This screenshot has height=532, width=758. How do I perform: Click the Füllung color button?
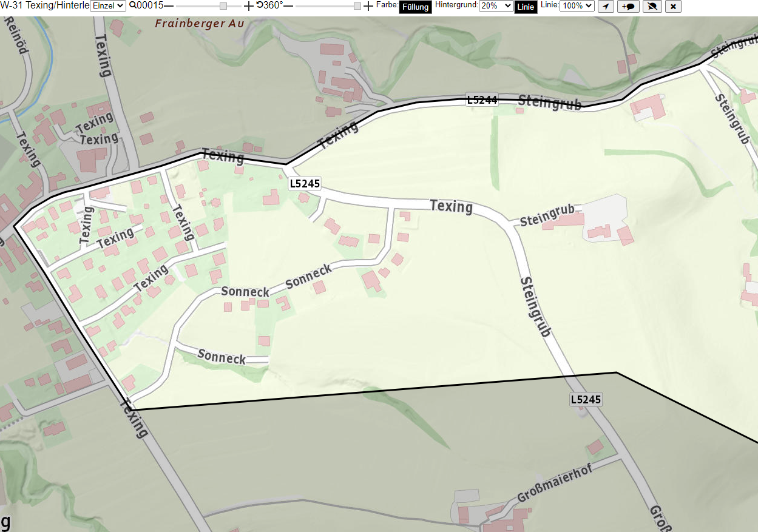[x=416, y=7]
